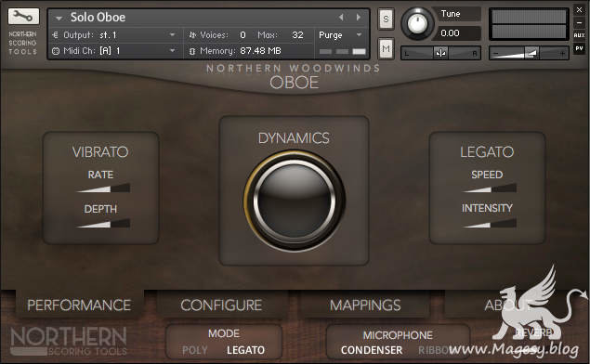The height and width of the screenshot is (364, 590).
Task: Click the Max voices value field
Action: pyautogui.click(x=297, y=35)
